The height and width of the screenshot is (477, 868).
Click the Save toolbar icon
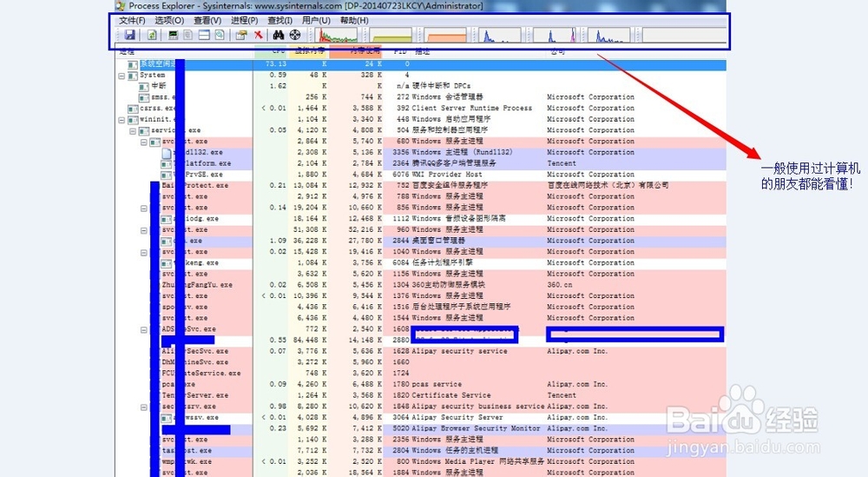[129, 35]
